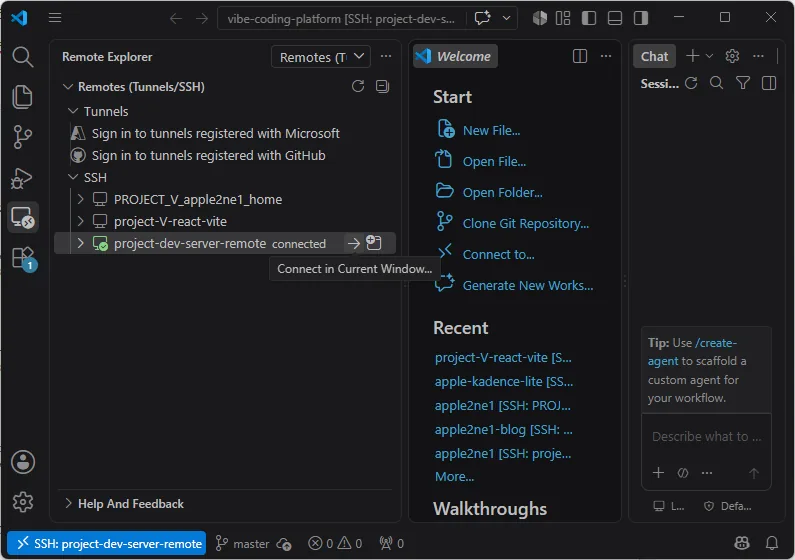The width and height of the screenshot is (795, 560).
Task: Open recent apple2ne1-blog workspace
Action: point(503,429)
